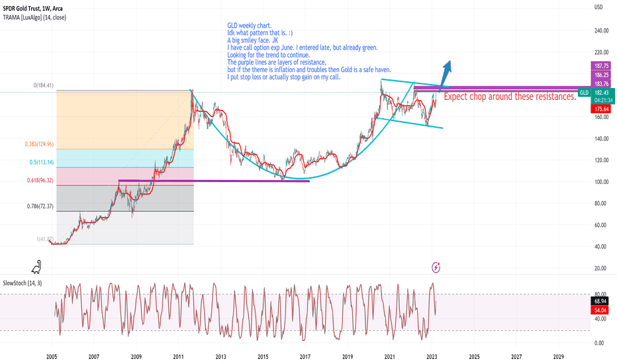Click the 182.43 current price label
Image resolution: width=617 pixels, height=364 pixels.
tap(602, 93)
